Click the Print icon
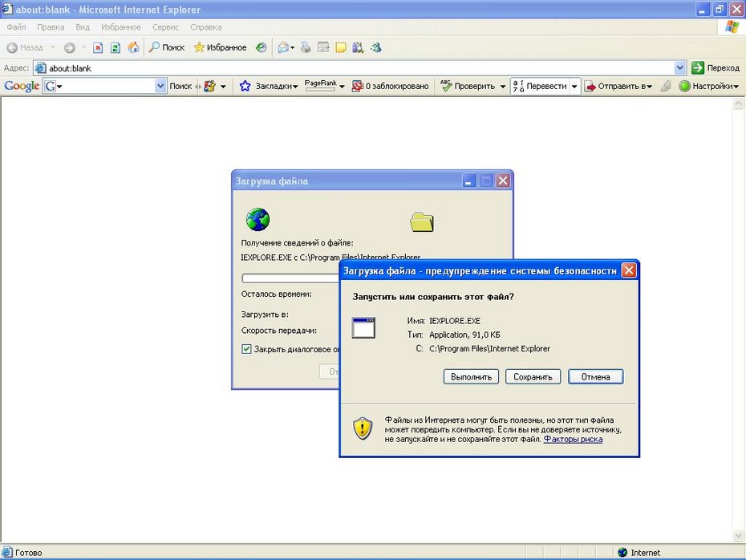Screen dimensions: 746x560 pos(306,47)
